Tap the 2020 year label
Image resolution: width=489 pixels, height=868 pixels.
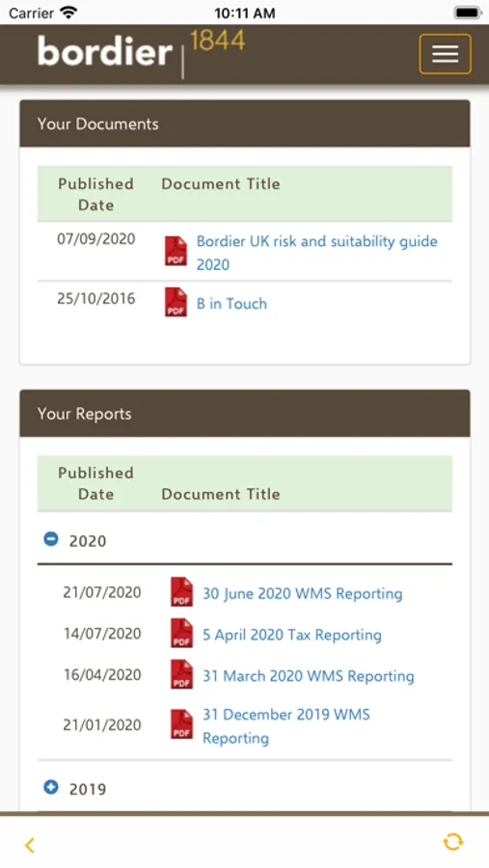[88, 541]
